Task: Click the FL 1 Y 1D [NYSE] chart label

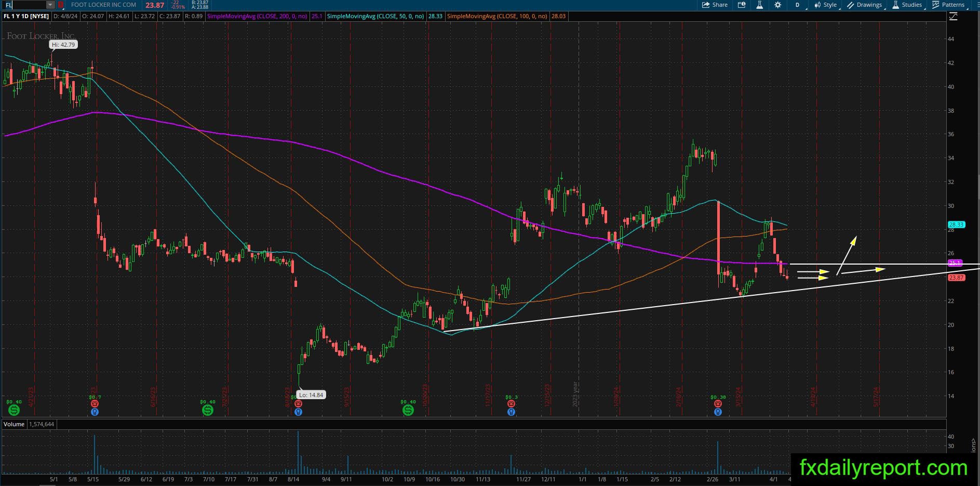Action: pos(26,16)
